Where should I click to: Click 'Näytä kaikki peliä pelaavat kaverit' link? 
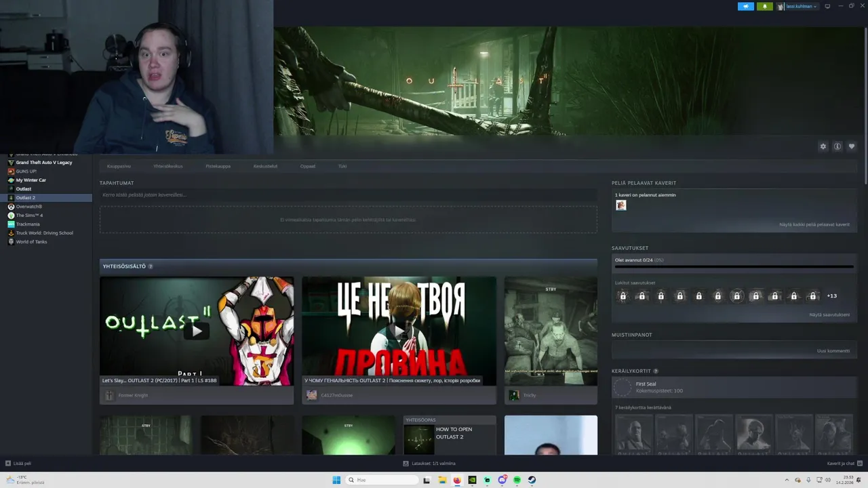814,224
